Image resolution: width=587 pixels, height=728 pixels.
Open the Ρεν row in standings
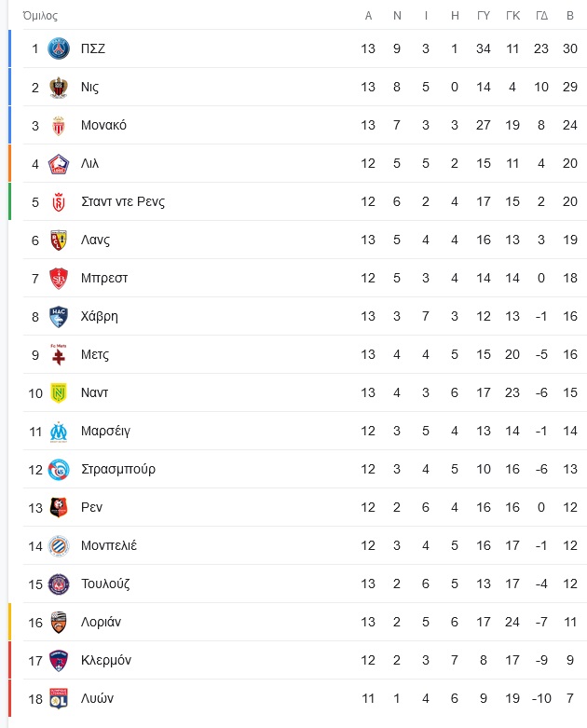tap(305, 507)
